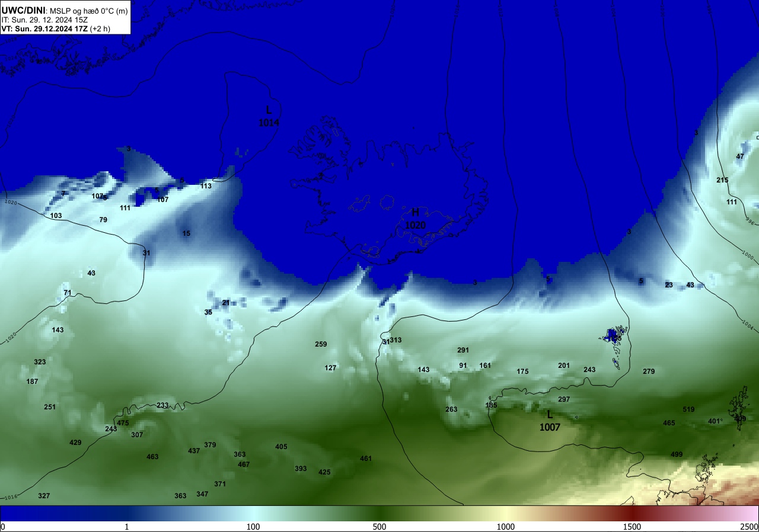
Task: Click the height value '425'
Action: 324,472
